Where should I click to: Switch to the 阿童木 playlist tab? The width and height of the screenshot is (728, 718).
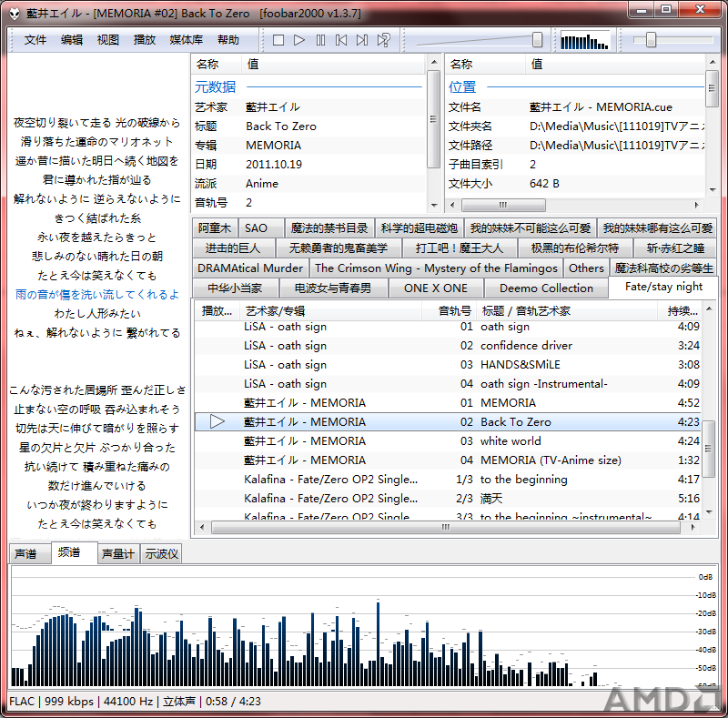(x=215, y=228)
